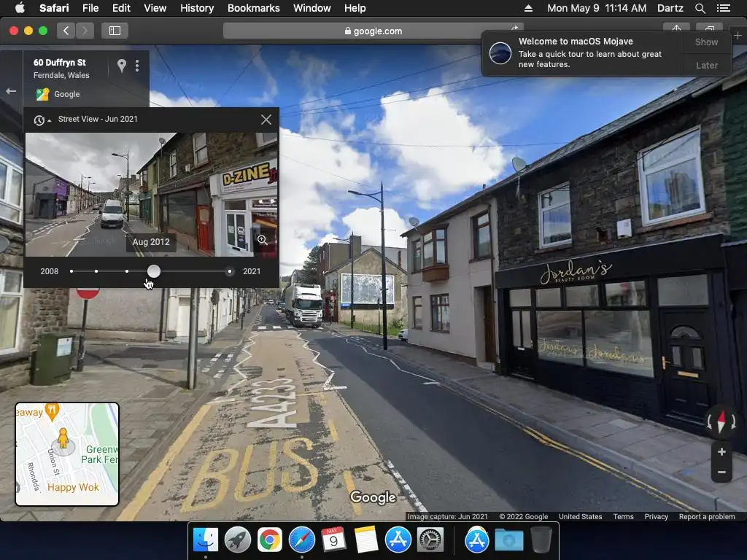Open Notification Center list icon
The width and height of the screenshot is (747, 560).
click(723, 8)
